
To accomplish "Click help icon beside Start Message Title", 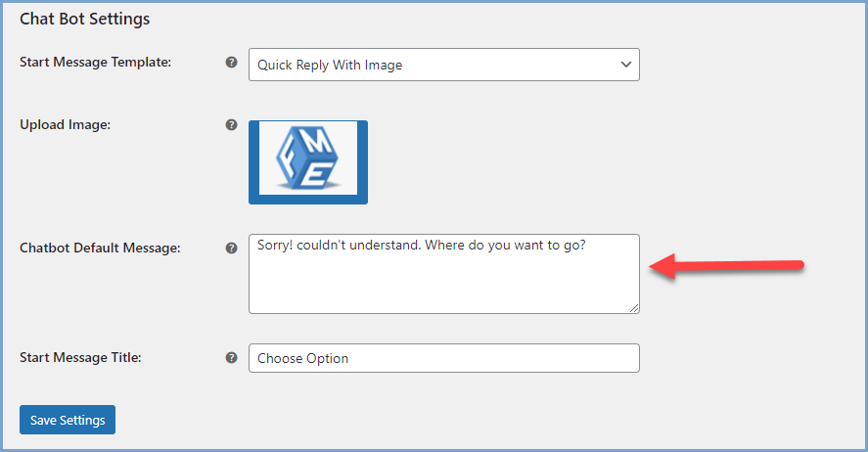I will [231, 357].
